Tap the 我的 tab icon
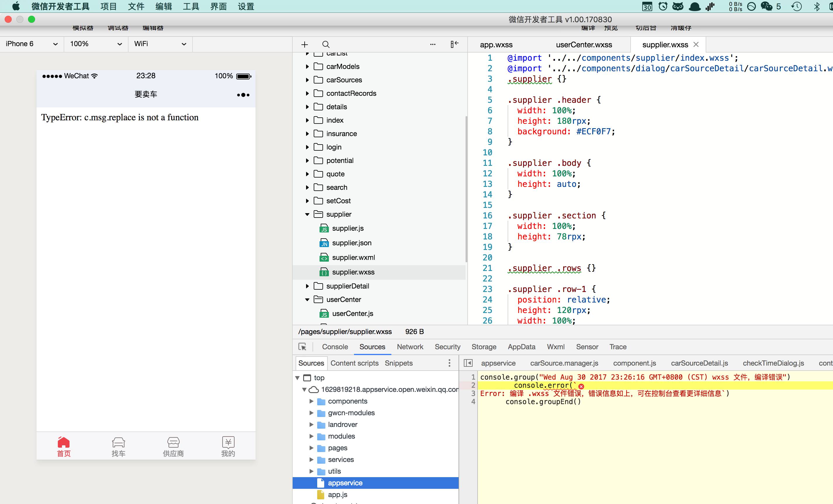The width and height of the screenshot is (833, 504). click(228, 442)
